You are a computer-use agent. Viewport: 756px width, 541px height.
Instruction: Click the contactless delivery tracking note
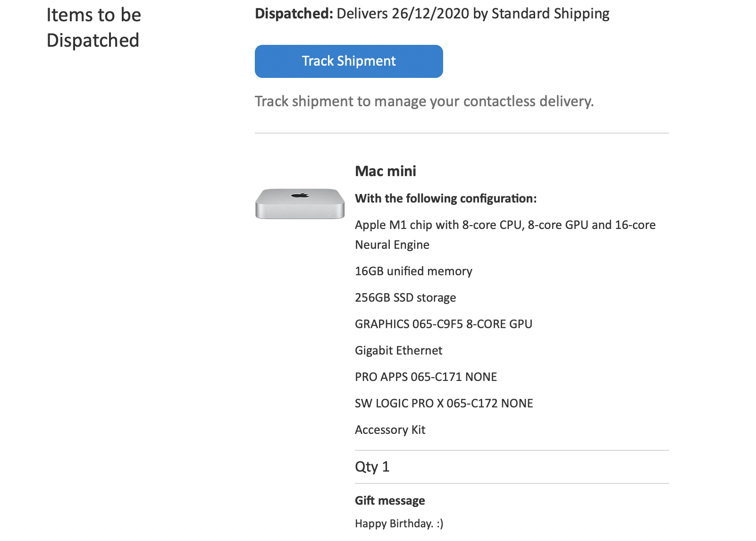[424, 101]
